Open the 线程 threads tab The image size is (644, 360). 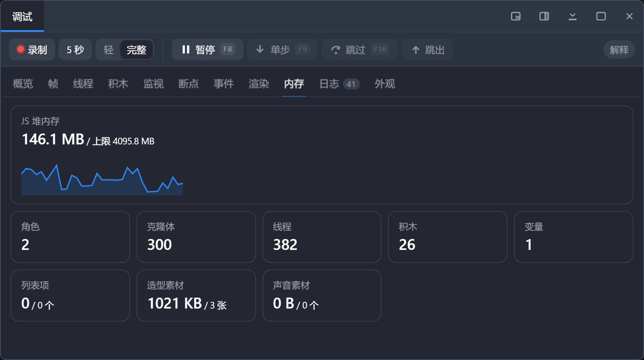[x=83, y=84]
